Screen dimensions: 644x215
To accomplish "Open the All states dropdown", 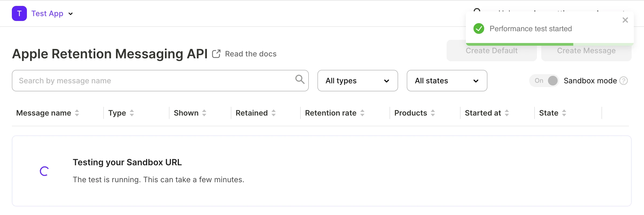I will [x=447, y=81].
